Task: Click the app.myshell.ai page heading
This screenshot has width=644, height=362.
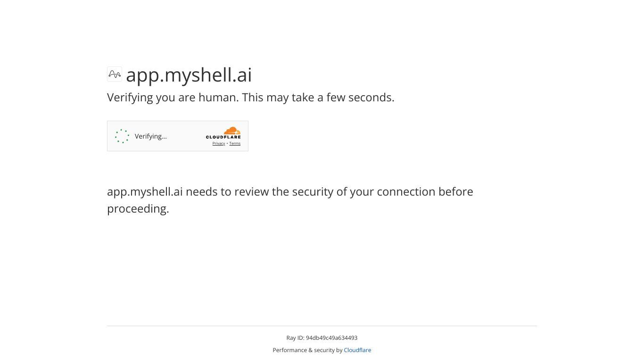Action: coord(189,74)
